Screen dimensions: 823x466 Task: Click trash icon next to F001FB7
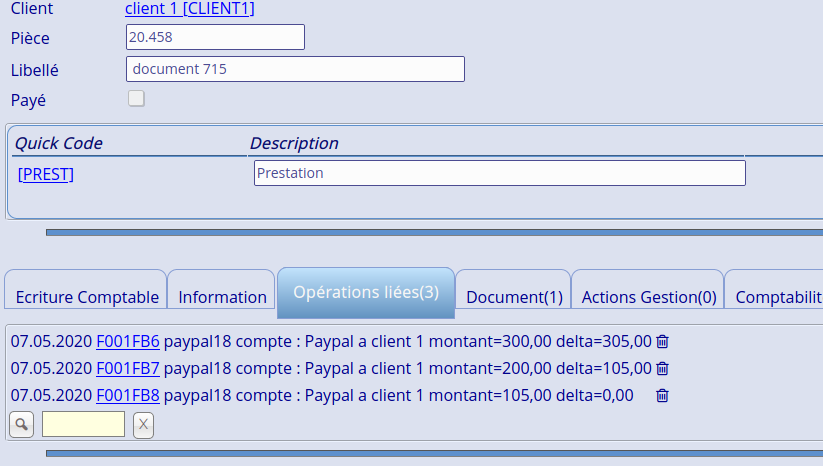[662, 368]
